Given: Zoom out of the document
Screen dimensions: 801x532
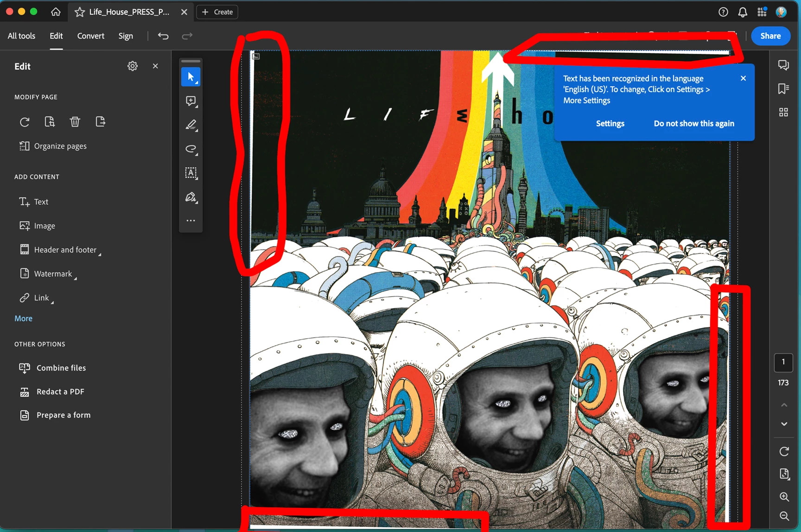Looking at the screenshot, I should [784, 516].
